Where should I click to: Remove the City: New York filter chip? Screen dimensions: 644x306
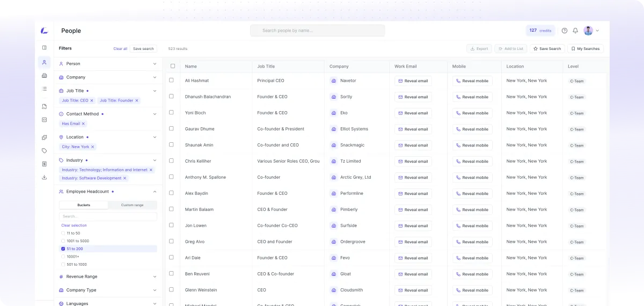(x=92, y=147)
